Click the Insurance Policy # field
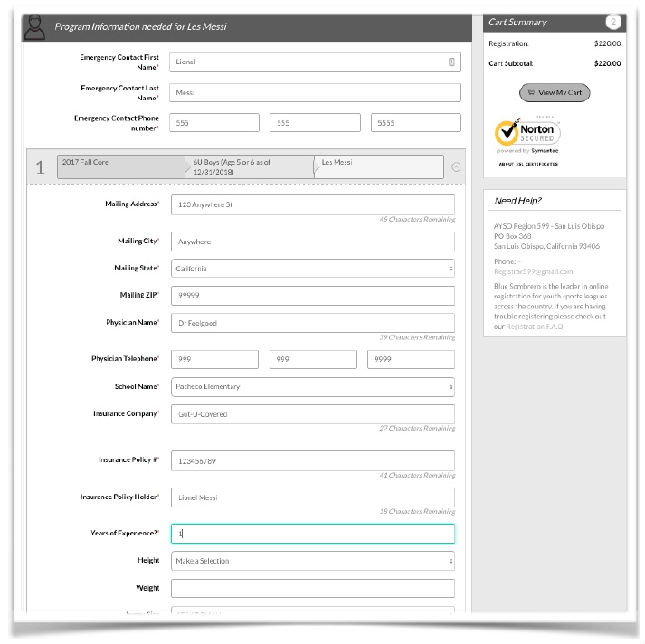 [312, 460]
